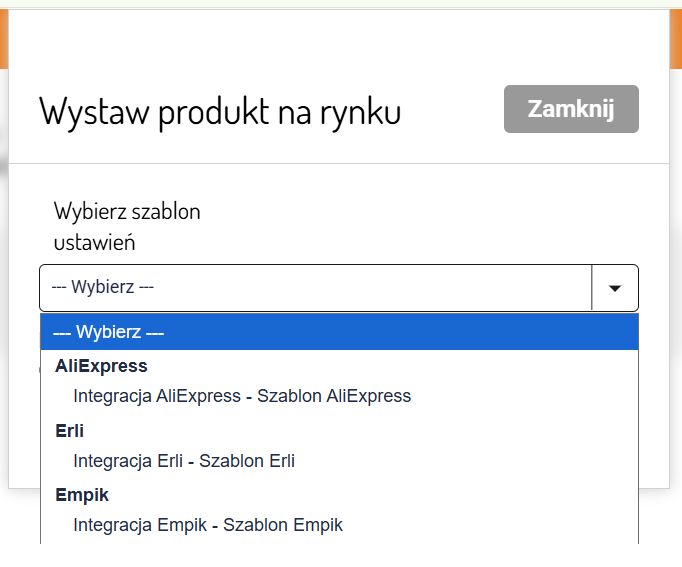Click the Zamknij button
The image size is (682, 567).
[571, 109]
